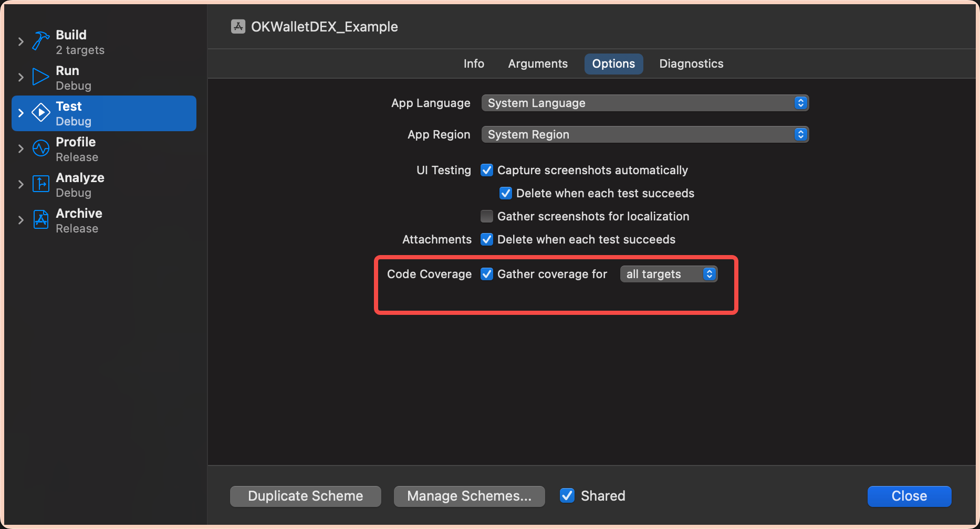Click the App Region label
Viewport: 980px width, 529px height.
pyautogui.click(x=439, y=134)
